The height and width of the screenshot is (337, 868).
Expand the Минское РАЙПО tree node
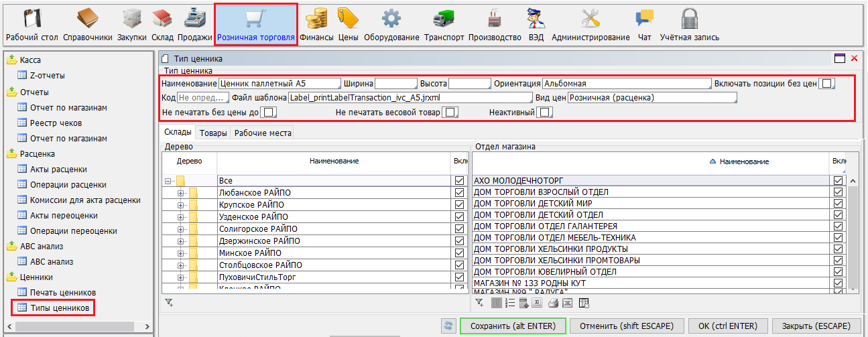[181, 254]
